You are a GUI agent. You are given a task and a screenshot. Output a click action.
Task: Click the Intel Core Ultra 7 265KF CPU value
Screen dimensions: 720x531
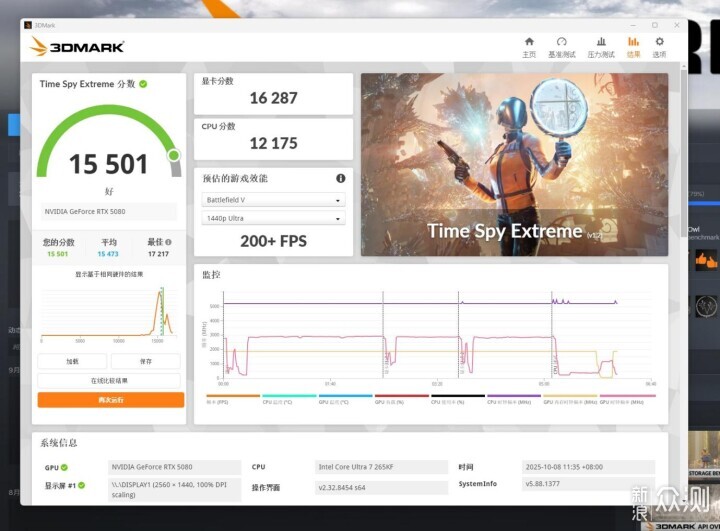(381, 467)
